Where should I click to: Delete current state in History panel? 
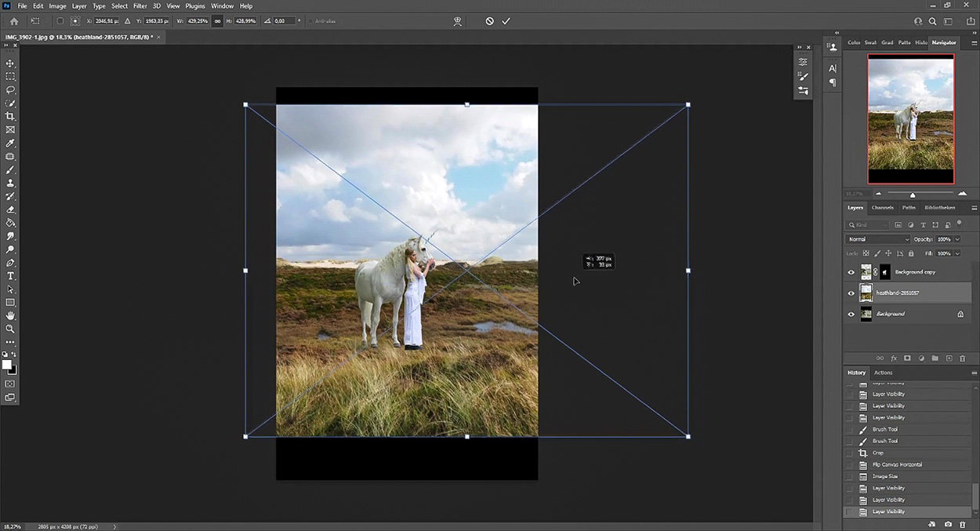coord(963,524)
